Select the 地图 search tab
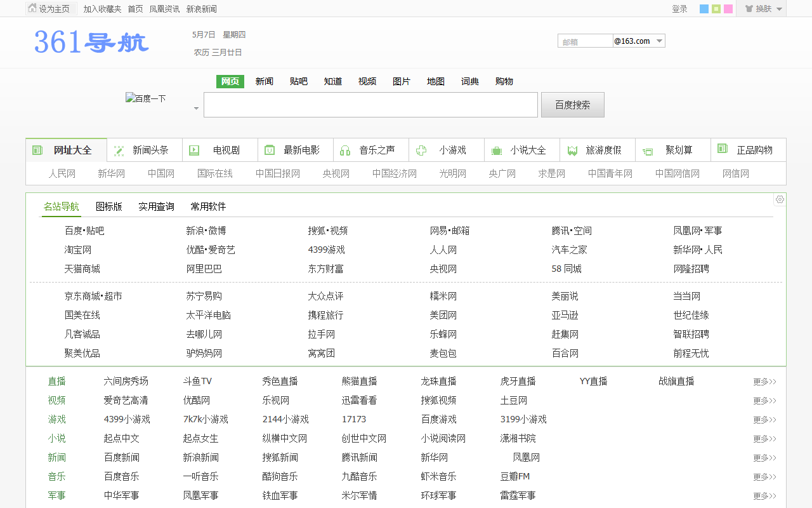812x508 pixels. pos(436,81)
